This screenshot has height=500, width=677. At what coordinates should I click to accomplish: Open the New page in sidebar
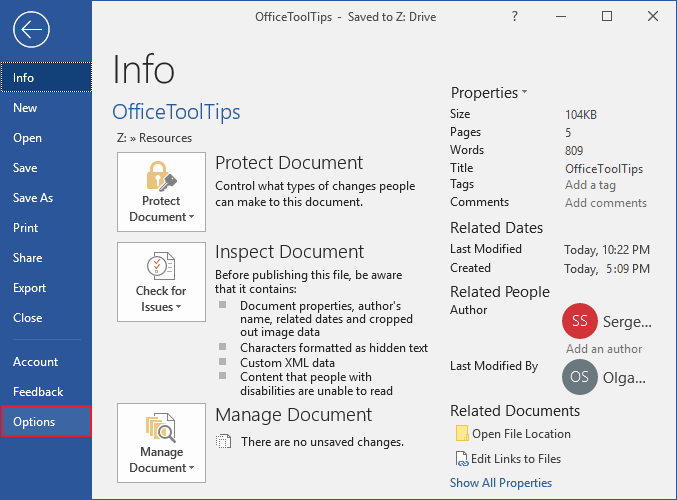(x=46, y=108)
